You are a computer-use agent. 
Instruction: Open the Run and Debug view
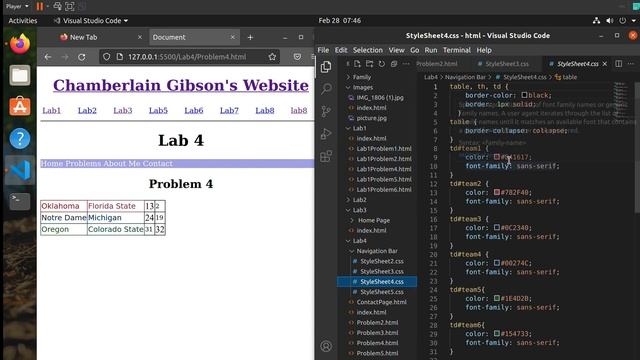pos(326,133)
